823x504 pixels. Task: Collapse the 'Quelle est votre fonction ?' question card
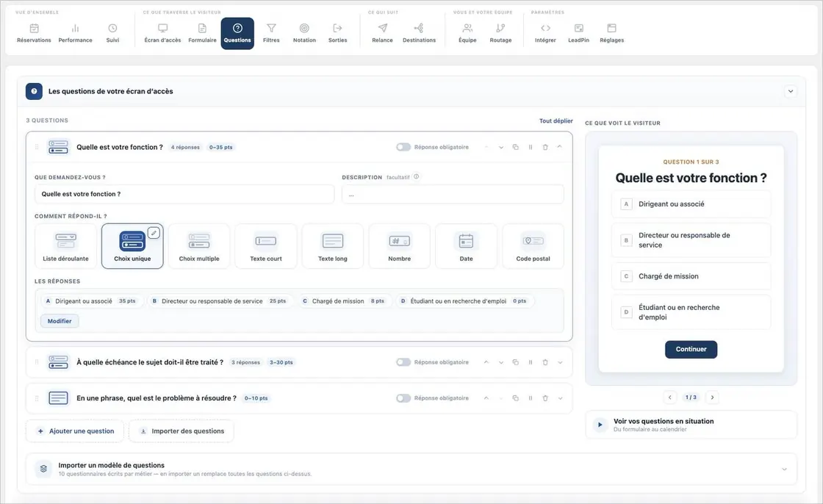click(x=559, y=147)
